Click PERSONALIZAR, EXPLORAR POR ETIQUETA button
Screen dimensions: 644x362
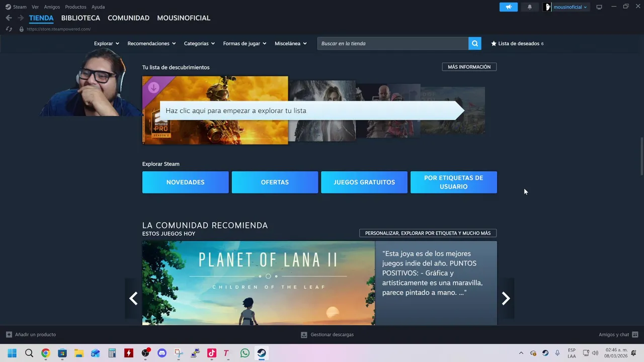[428, 233]
